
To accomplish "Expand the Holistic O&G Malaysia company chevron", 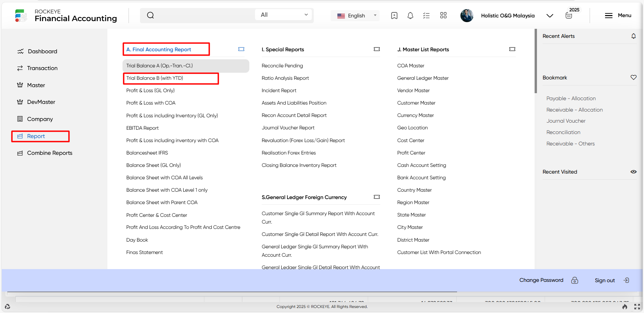I will coord(550,16).
